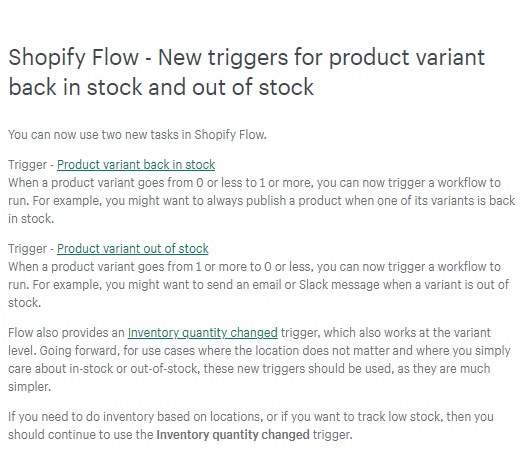The image size is (528, 454).
Task: Click the second 'Trigger -' label before out of stock
Action: pyautogui.click(x=31, y=249)
